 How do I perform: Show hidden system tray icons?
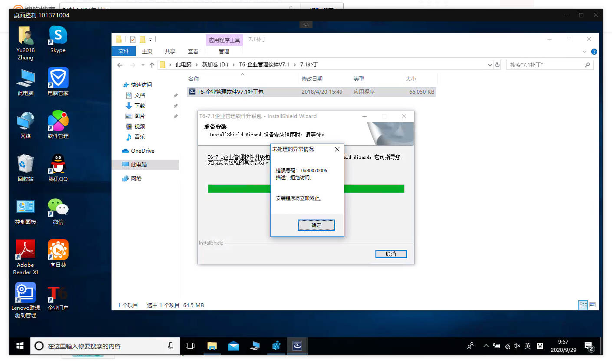click(x=486, y=346)
